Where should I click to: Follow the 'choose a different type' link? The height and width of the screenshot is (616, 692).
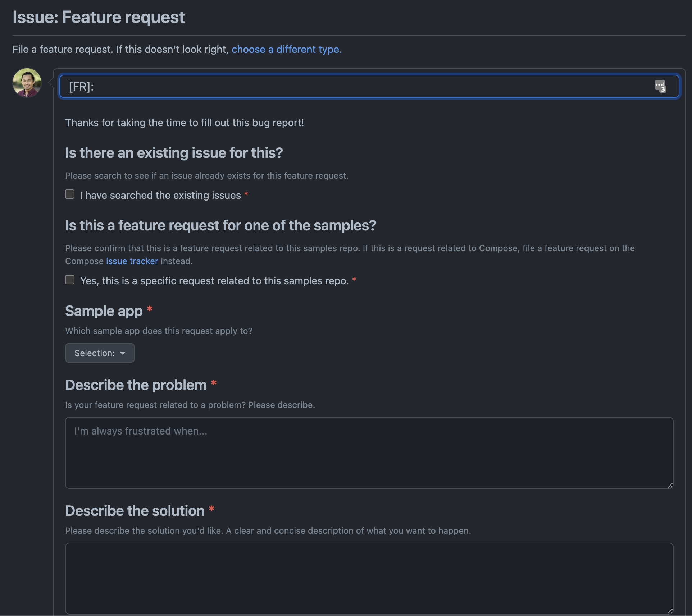coord(286,49)
